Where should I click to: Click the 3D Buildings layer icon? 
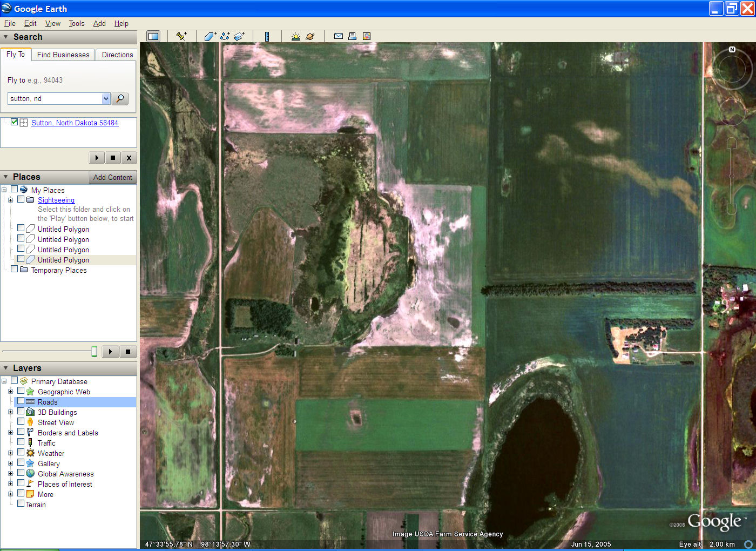point(30,412)
